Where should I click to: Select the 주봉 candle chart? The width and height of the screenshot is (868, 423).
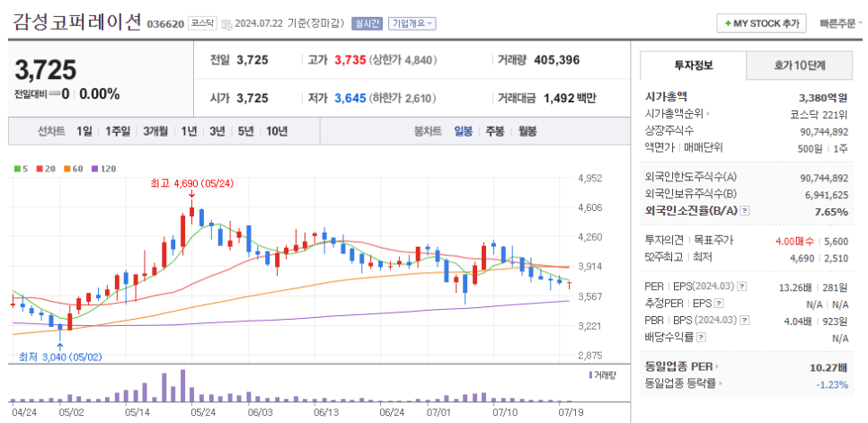coord(495,132)
